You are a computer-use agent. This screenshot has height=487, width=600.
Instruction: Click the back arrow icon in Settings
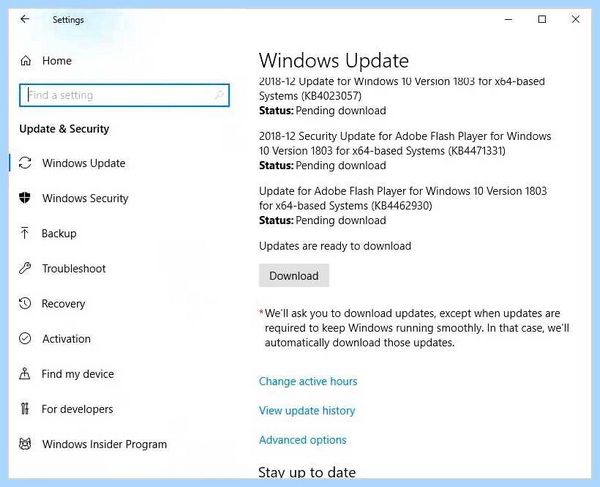(25, 19)
